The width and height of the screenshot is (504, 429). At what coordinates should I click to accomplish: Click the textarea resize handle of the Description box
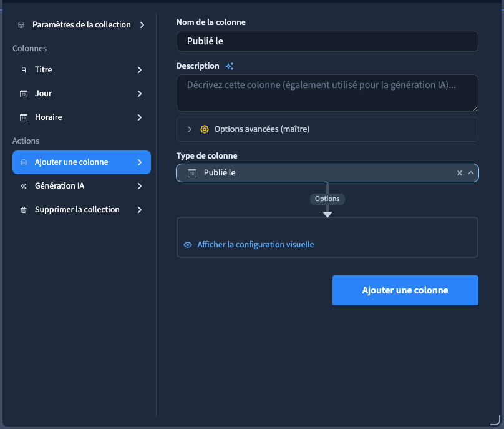pyautogui.click(x=475, y=109)
